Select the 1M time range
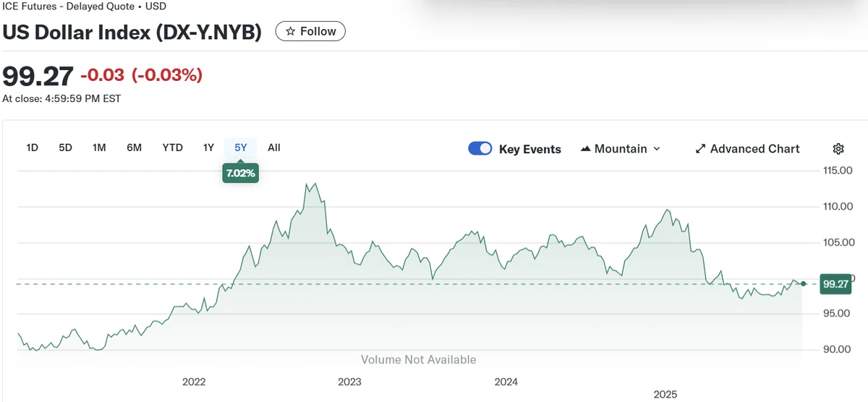Viewport: 868px width, 402px height. point(99,147)
